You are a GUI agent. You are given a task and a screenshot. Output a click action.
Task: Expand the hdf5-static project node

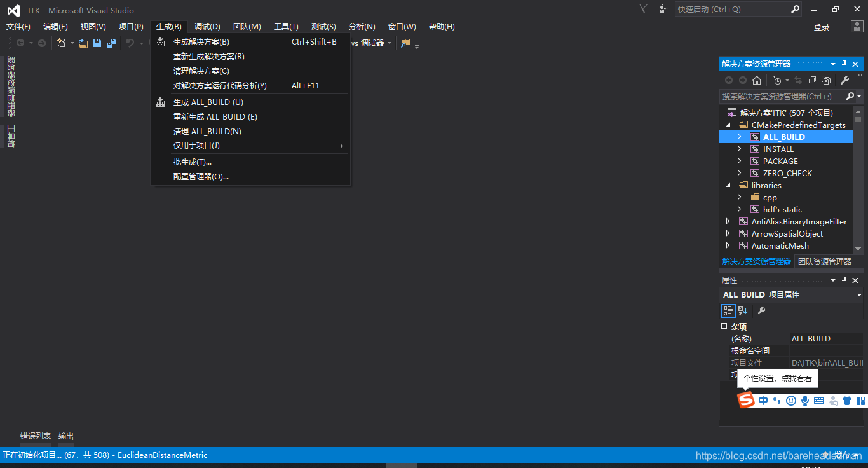tap(740, 210)
